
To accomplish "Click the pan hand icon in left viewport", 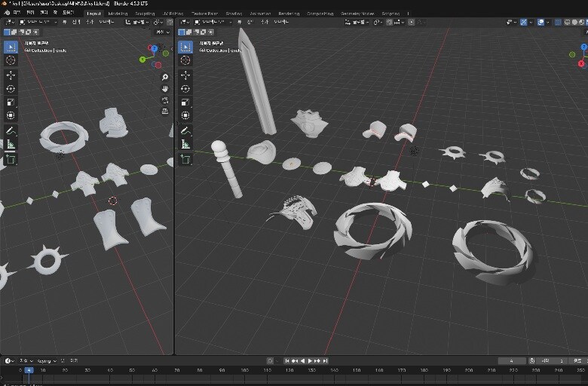I will coord(165,89).
